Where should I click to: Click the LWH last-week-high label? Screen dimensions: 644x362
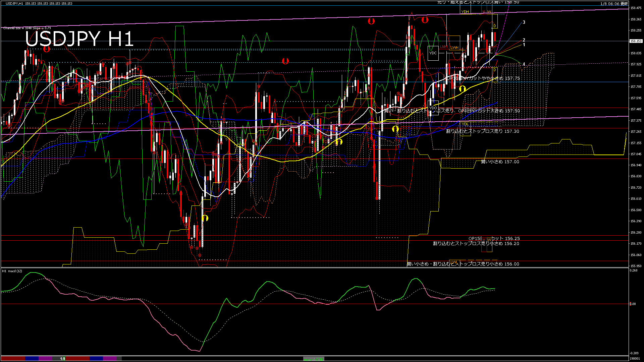click(x=454, y=48)
